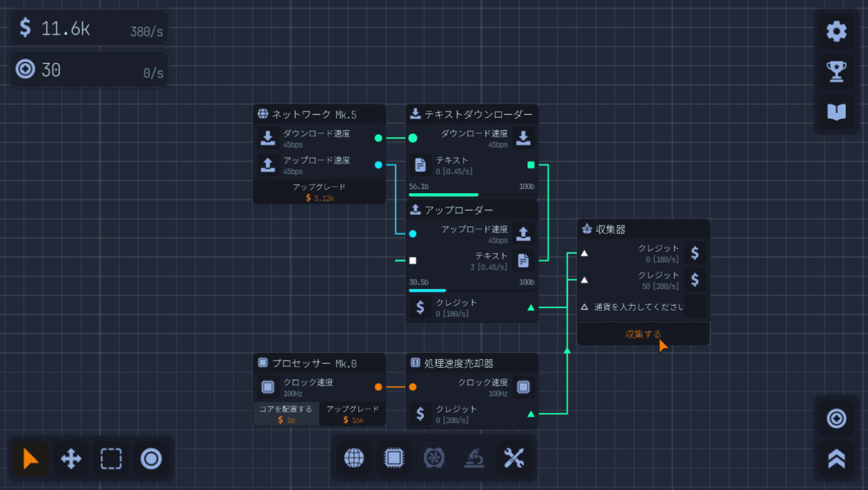
Task: Click the download icon in テキストダウンローダー row
Action: [524, 138]
